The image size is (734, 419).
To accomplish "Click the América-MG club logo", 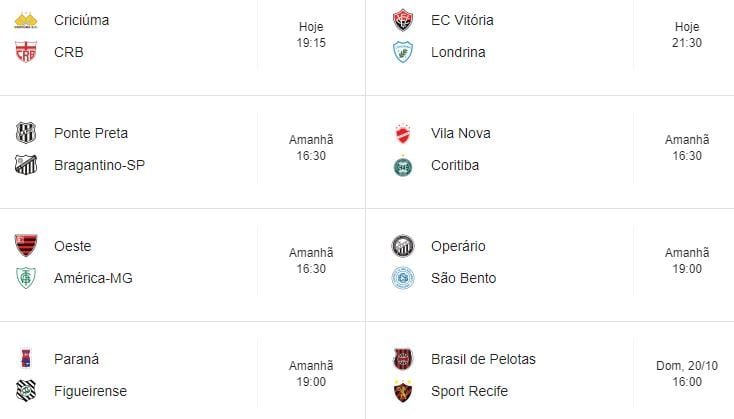I will click(x=26, y=278).
